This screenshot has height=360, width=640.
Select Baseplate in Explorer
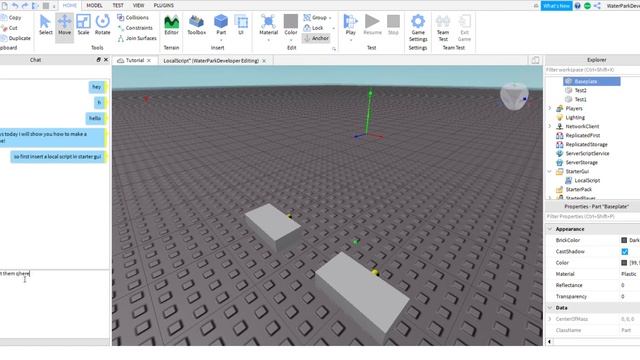click(x=592, y=81)
